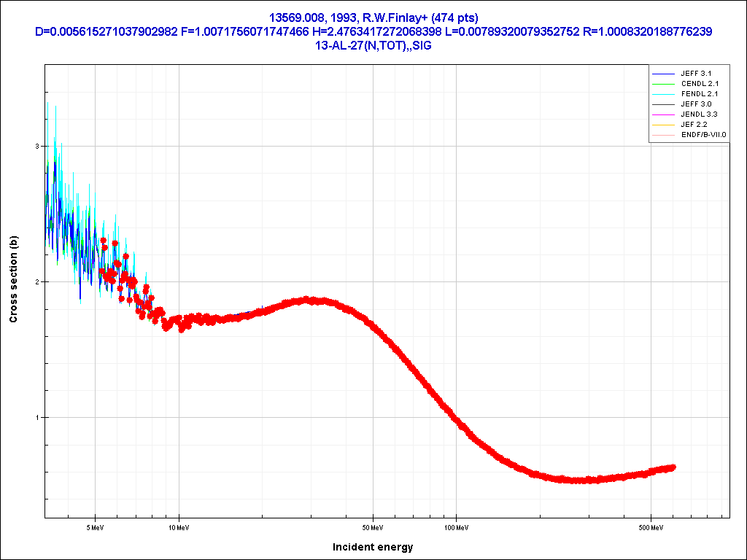This screenshot has width=747, height=560.
Task: Click the y-axis tick label "1"
Action: point(39,418)
